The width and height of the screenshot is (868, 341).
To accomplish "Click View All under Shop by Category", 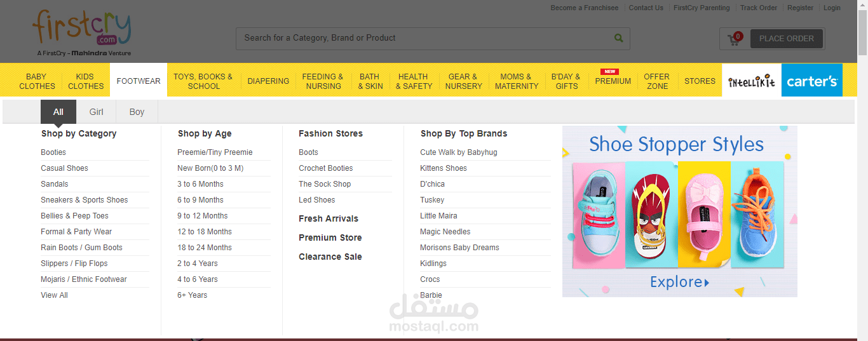I will (54, 295).
